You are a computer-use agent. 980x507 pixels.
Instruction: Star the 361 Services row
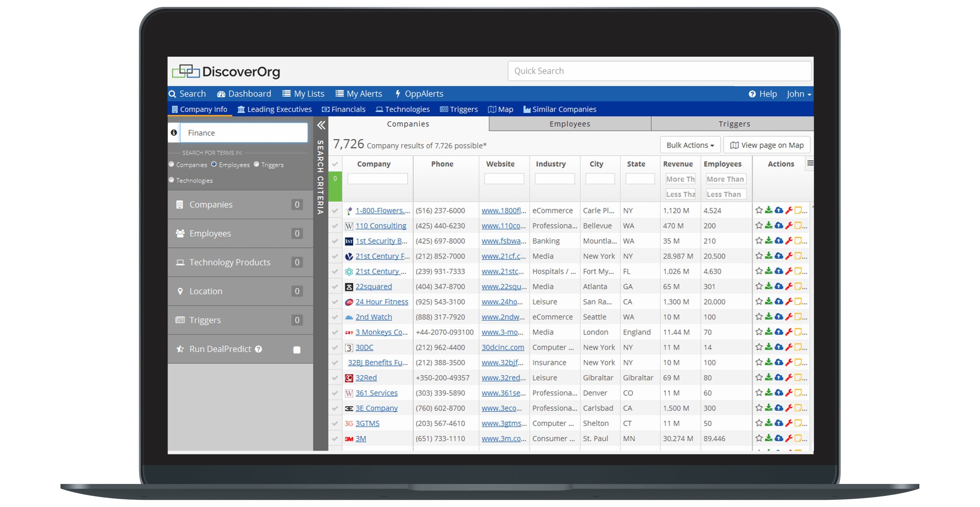759,393
